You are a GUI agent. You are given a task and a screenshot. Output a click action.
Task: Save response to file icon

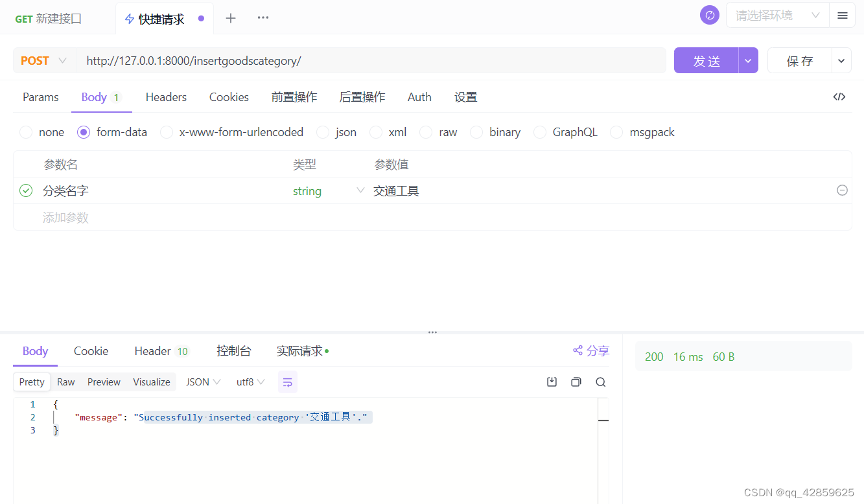coord(552,382)
